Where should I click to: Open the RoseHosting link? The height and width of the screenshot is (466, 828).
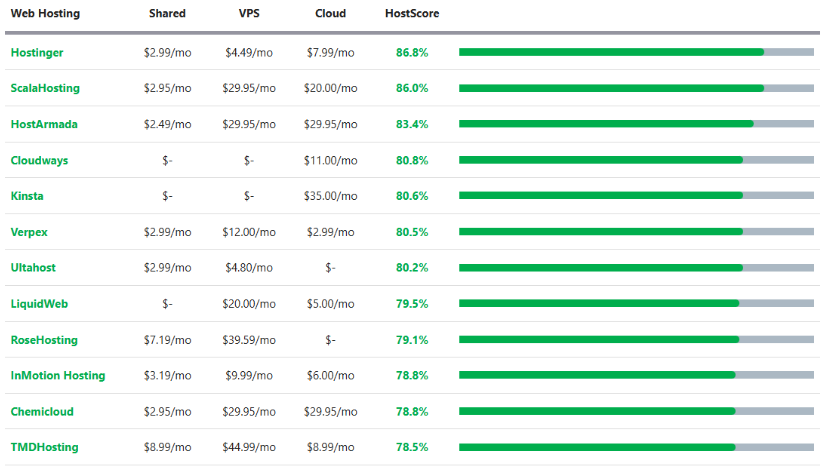[x=43, y=340]
